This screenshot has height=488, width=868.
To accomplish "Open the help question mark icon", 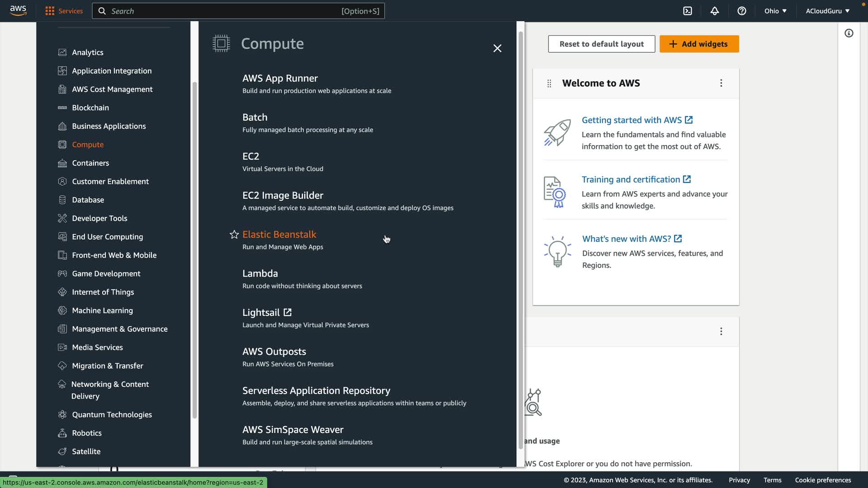I will click(x=741, y=11).
